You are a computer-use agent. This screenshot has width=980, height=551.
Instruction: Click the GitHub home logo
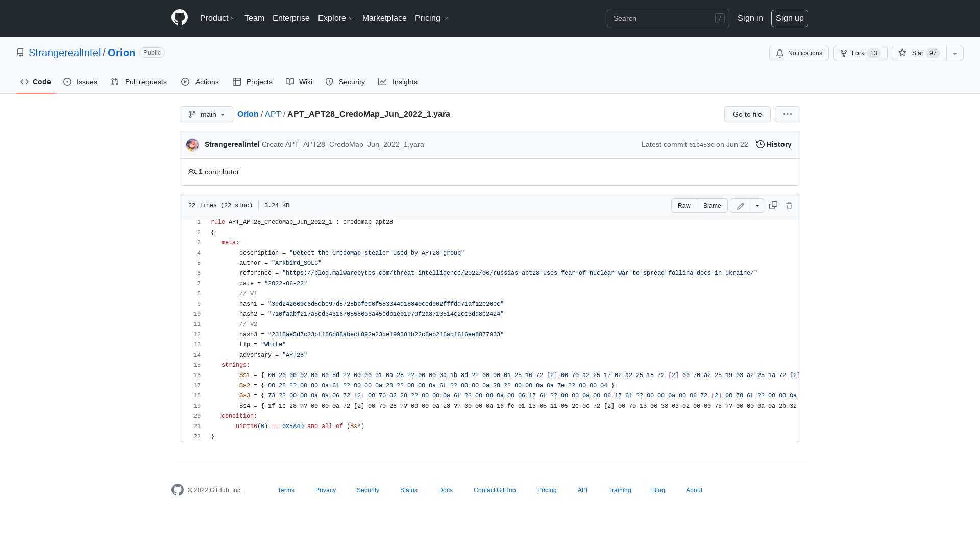[179, 18]
